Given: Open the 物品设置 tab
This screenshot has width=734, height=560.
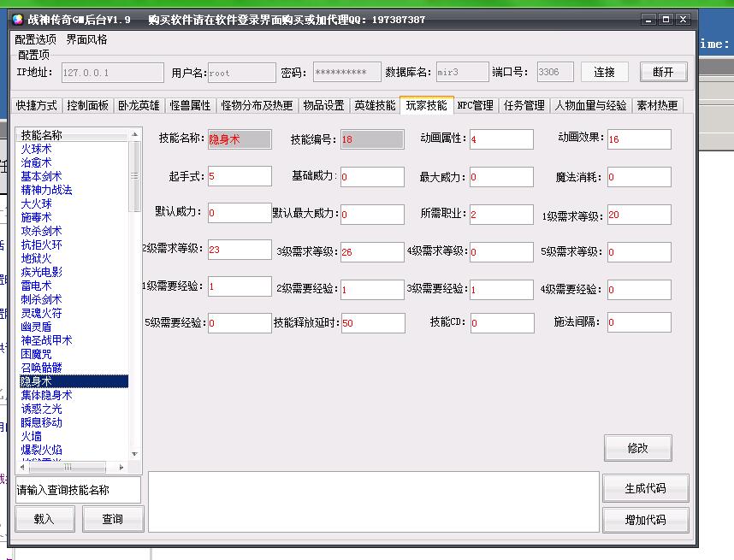Looking at the screenshot, I should click(323, 106).
